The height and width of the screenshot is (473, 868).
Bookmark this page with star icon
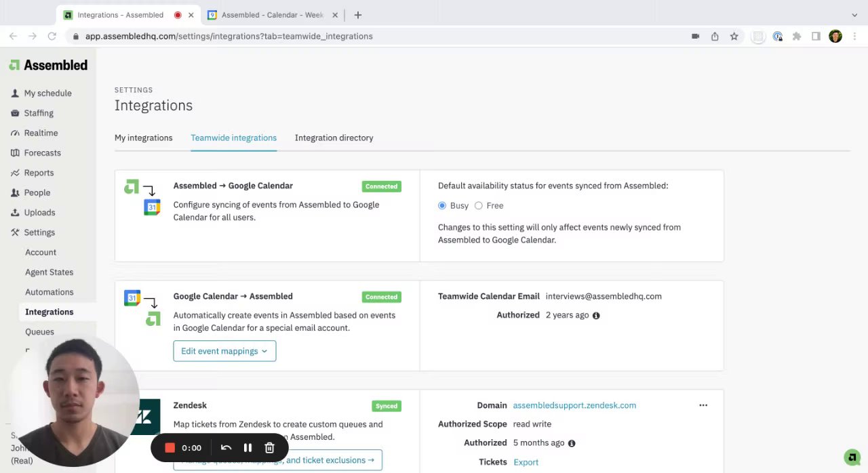(734, 37)
